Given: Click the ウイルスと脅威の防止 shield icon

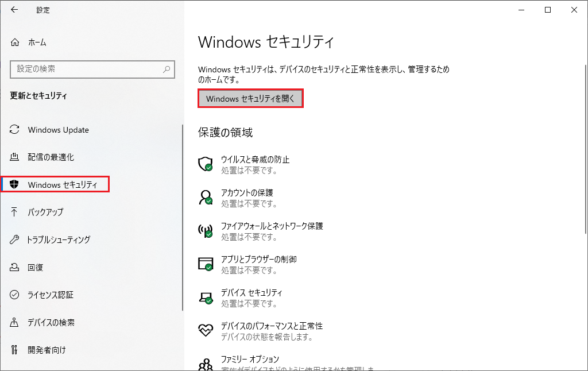Looking at the screenshot, I should pos(205,164).
